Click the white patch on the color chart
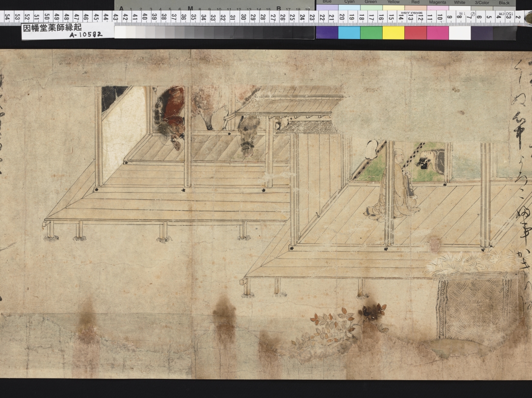Screen dimensions: 532x398 (460, 33)
